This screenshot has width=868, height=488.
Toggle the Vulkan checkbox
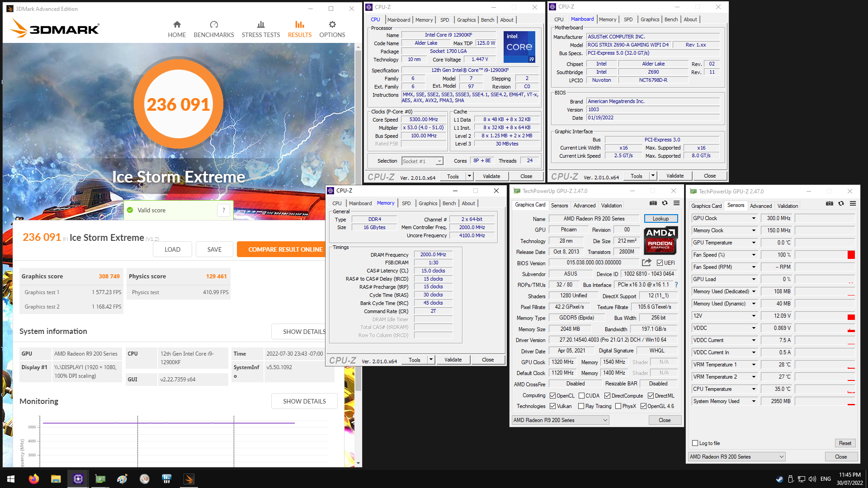coord(552,406)
